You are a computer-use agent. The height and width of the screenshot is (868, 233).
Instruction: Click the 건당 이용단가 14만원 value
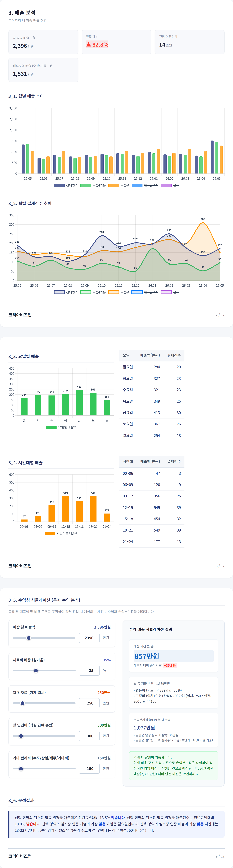click(165, 44)
